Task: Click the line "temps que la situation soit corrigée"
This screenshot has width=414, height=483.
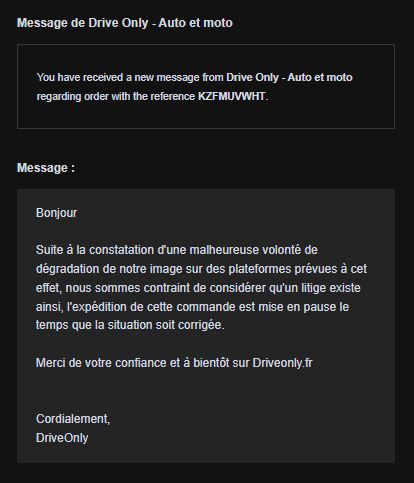Action: pyautogui.click(x=130, y=325)
